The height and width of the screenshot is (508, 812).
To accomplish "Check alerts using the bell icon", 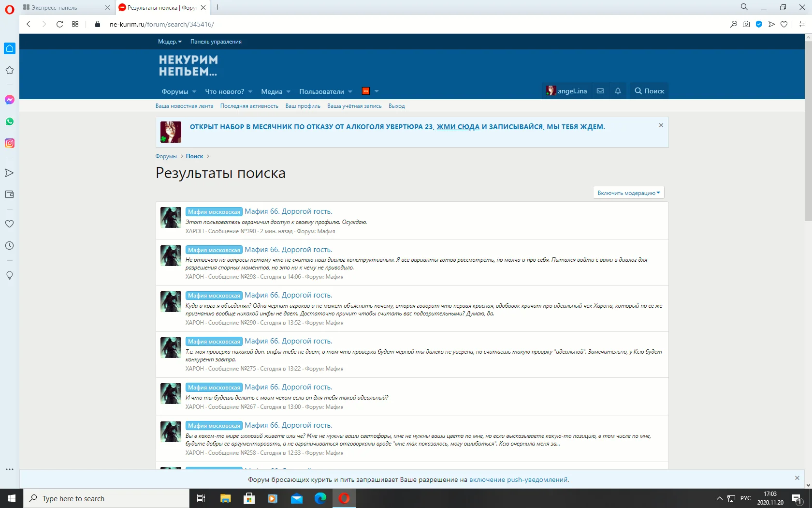I will pyautogui.click(x=617, y=90).
